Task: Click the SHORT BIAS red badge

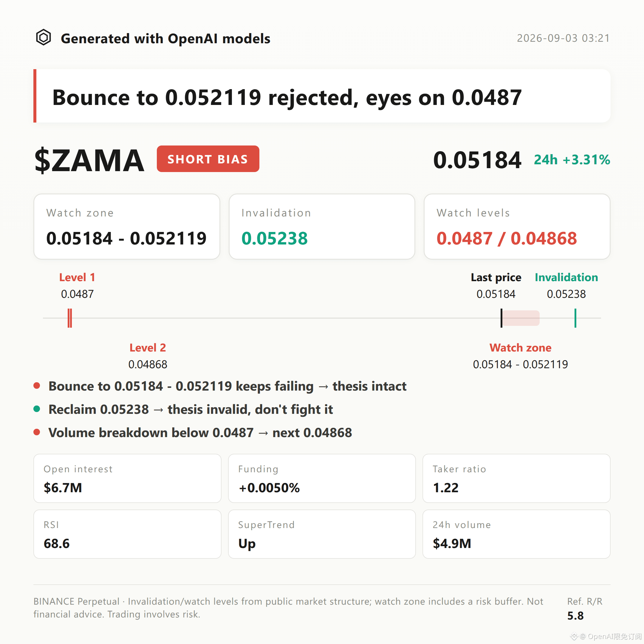Action: coord(208,159)
